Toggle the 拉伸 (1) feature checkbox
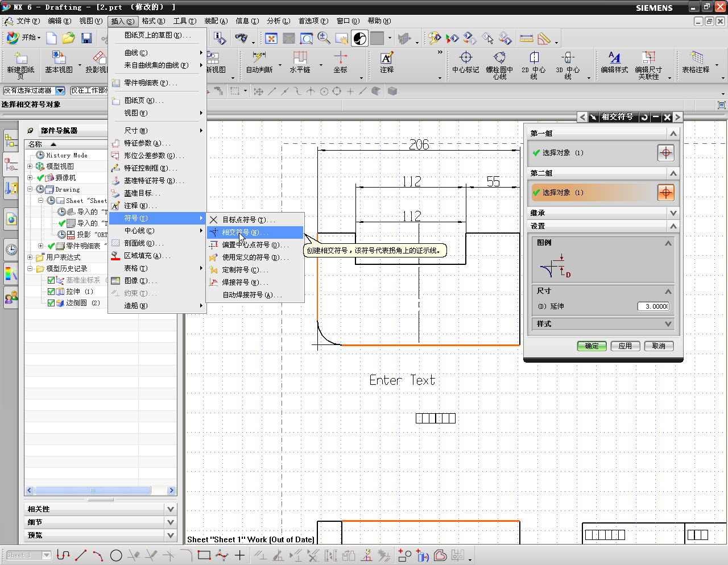The image size is (728, 565). (x=51, y=292)
